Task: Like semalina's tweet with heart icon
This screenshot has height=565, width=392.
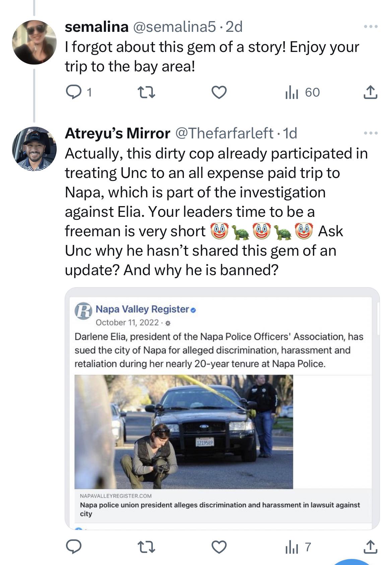Action: [x=219, y=92]
